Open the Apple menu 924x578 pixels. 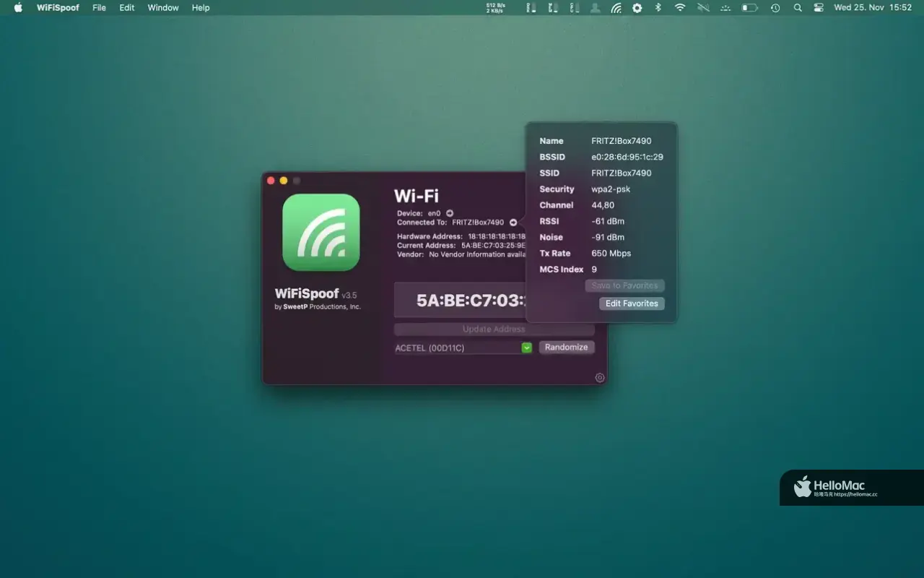point(18,8)
